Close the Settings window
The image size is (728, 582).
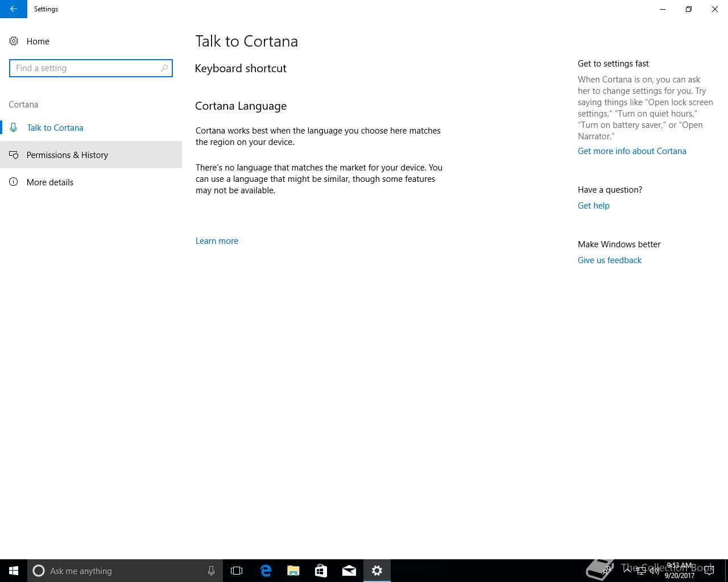coord(715,9)
